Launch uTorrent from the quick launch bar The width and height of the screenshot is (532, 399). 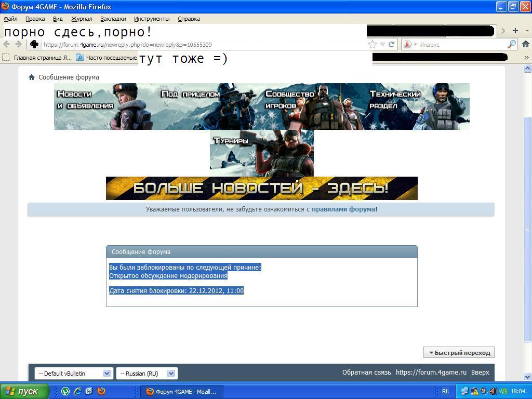click(x=65, y=391)
